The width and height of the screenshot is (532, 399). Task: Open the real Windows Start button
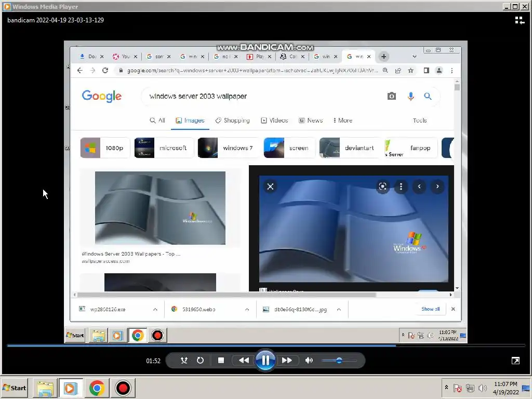(x=15, y=388)
